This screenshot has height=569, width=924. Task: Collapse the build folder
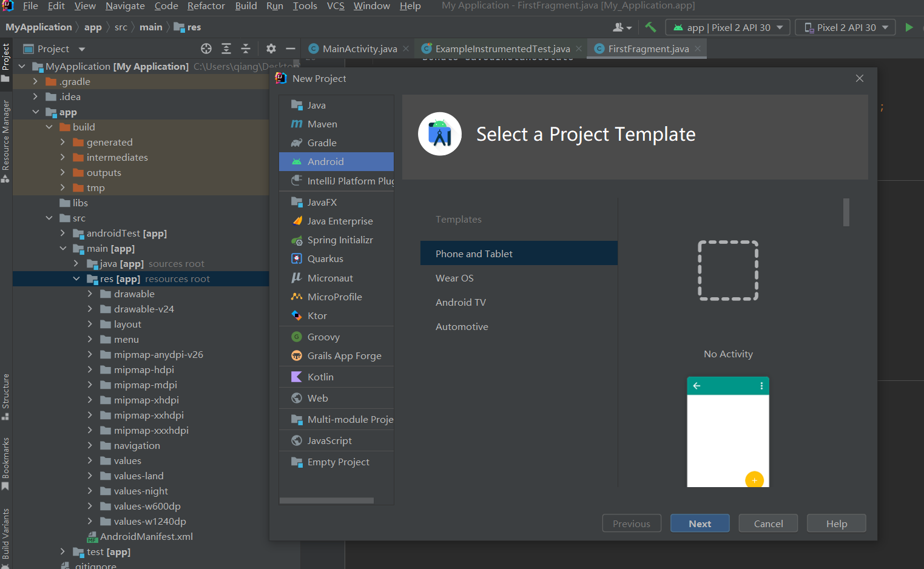(49, 127)
